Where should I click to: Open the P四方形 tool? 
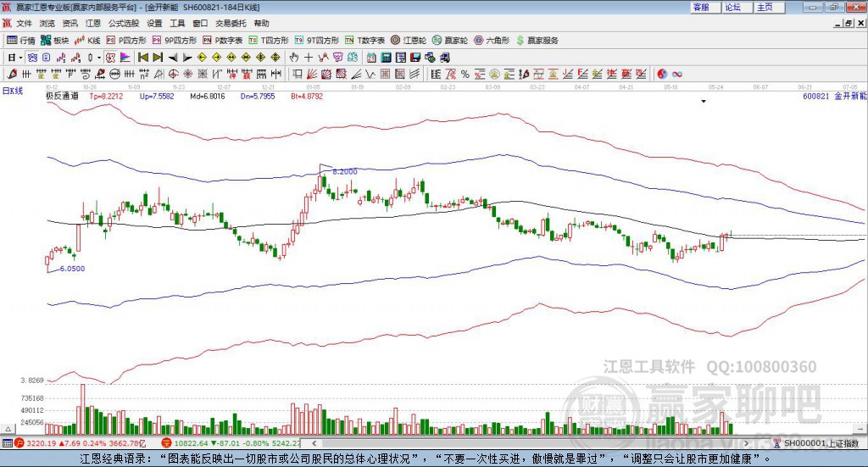(126, 41)
